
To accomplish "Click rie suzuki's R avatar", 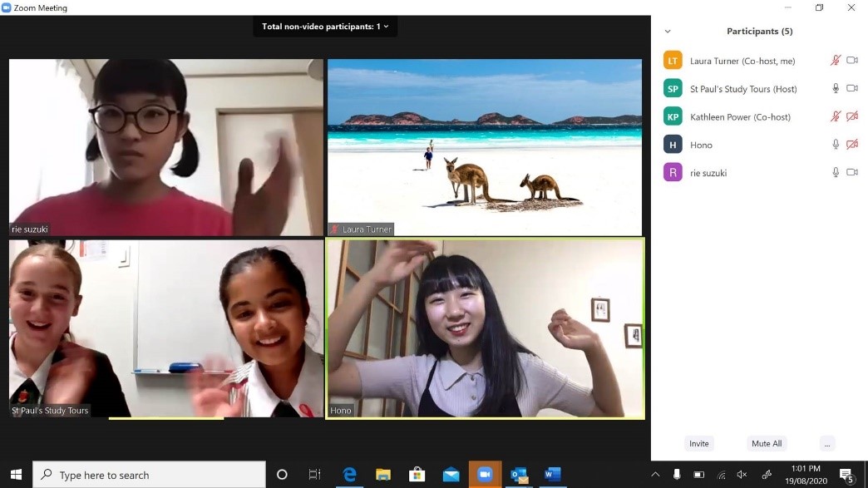I will tap(673, 173).
